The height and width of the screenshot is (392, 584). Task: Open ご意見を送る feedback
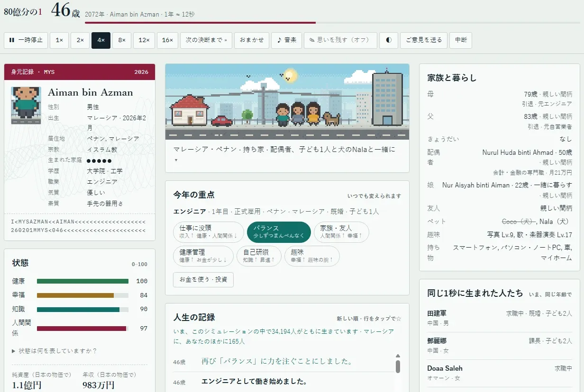click(424, 40)
